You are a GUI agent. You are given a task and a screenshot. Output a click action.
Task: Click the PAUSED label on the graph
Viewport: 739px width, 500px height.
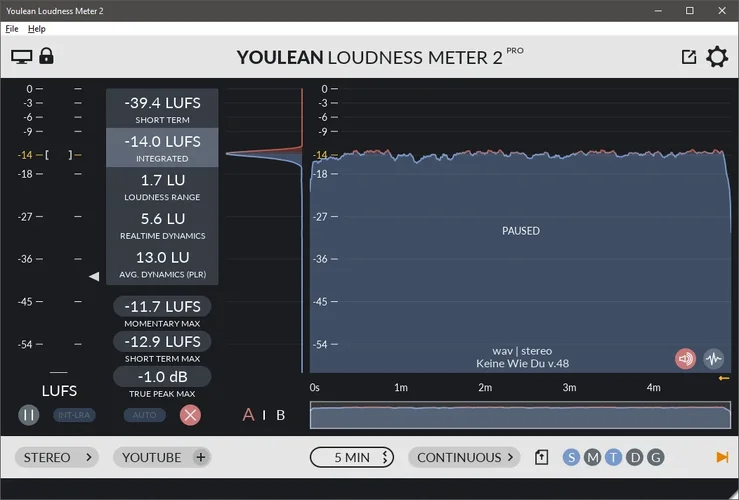tap(521, 231)
